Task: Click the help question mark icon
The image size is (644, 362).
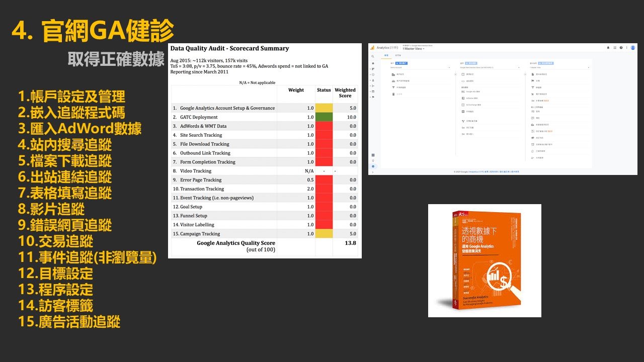Action: [621, 48]
